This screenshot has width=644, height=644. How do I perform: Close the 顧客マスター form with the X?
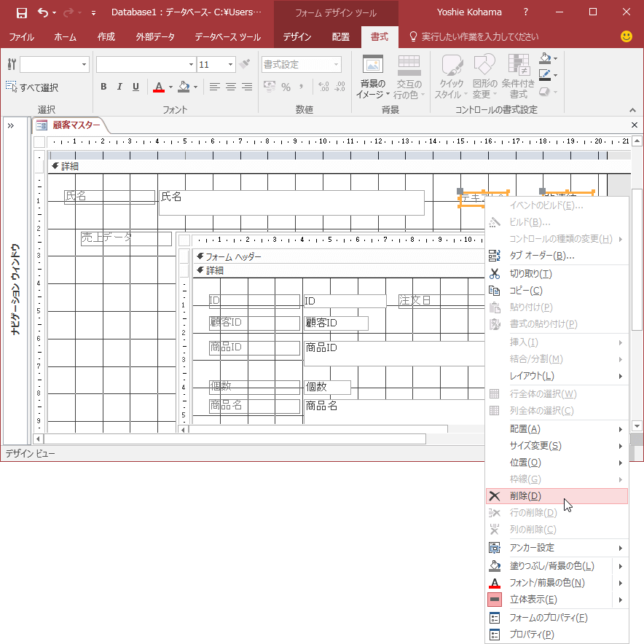coord(634,125)
